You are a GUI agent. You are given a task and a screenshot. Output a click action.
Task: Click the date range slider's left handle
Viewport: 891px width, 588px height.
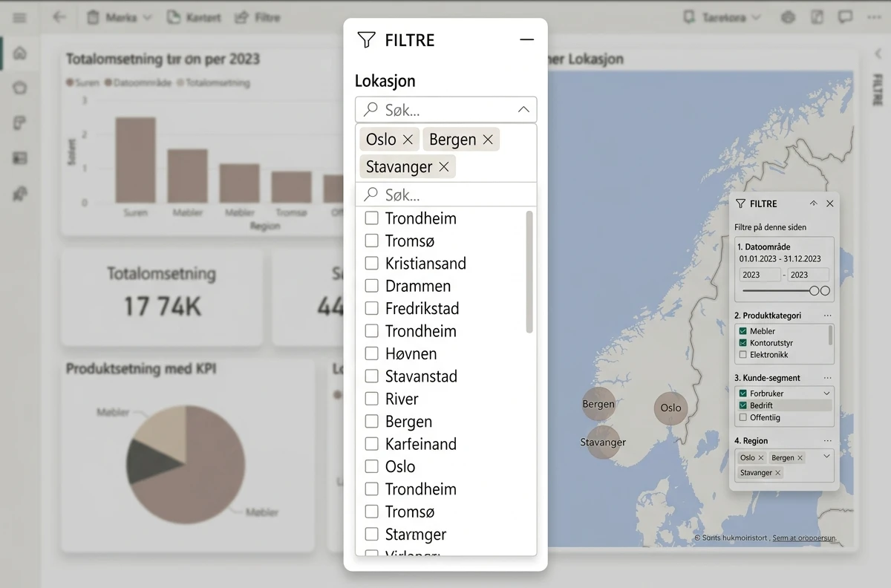[x=815, y=291]
